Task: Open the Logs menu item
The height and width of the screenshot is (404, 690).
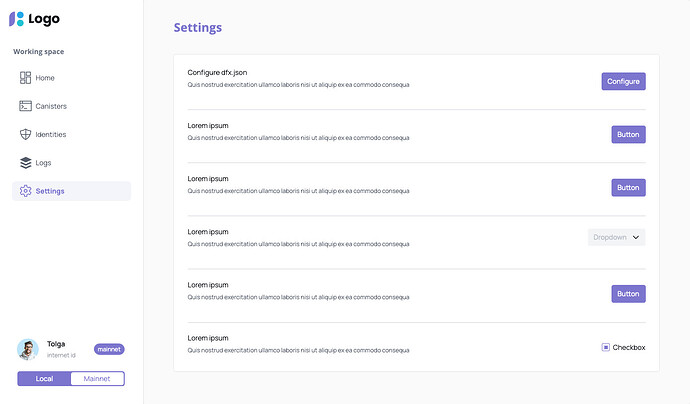Action: 43,163
